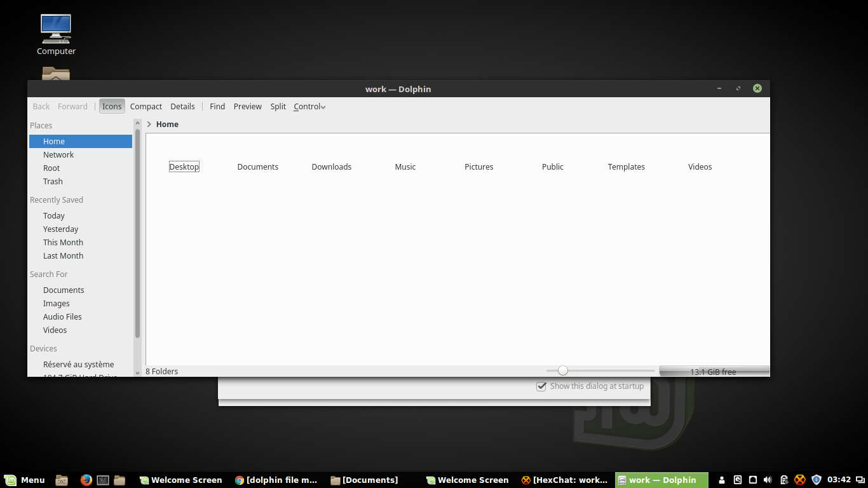Open the Control menu
This screenshot has height=488, width=868.
click(x=309, y=106)
